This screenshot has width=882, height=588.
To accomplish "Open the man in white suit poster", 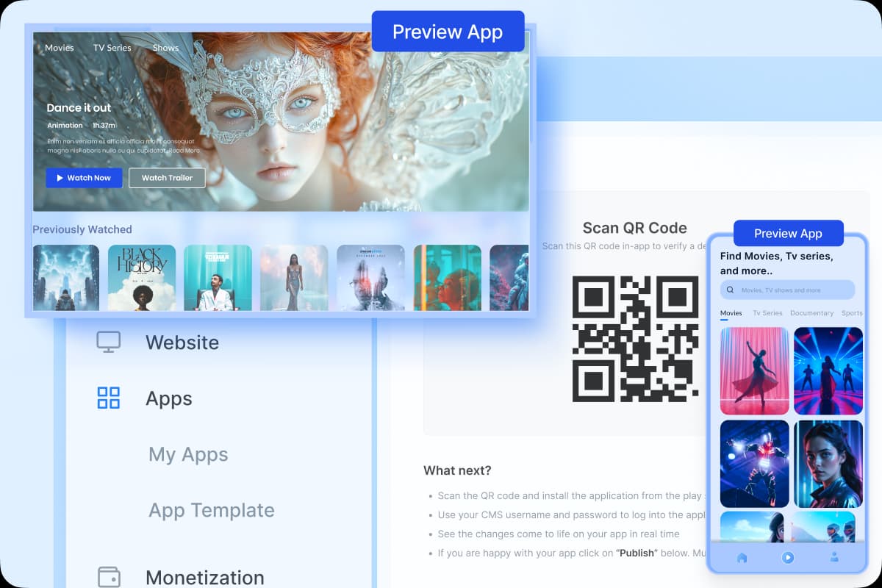I will (x=218, y=278).
